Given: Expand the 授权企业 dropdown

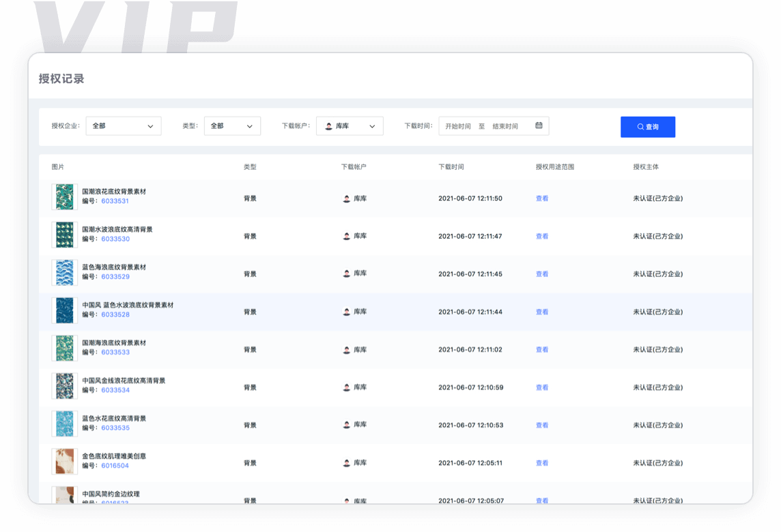Looking at the screenshot, I should (x=124, y=126).
